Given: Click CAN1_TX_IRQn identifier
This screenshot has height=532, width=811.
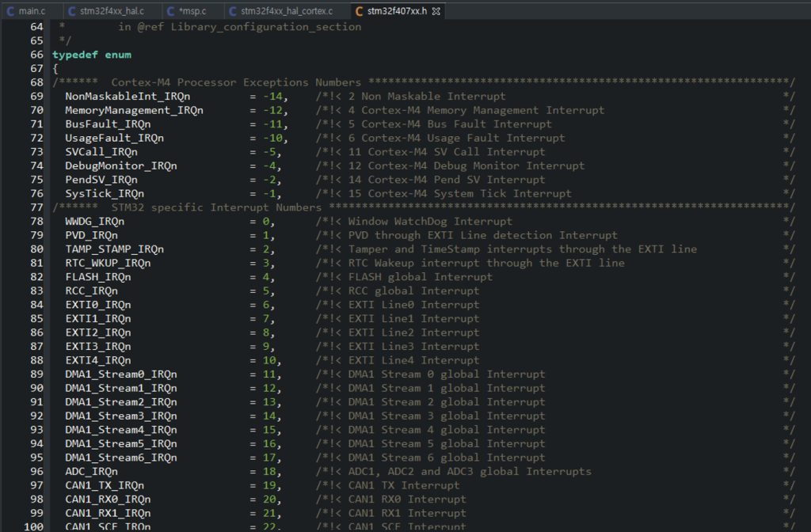Looking at the screenshot, I should pos(105,485).
